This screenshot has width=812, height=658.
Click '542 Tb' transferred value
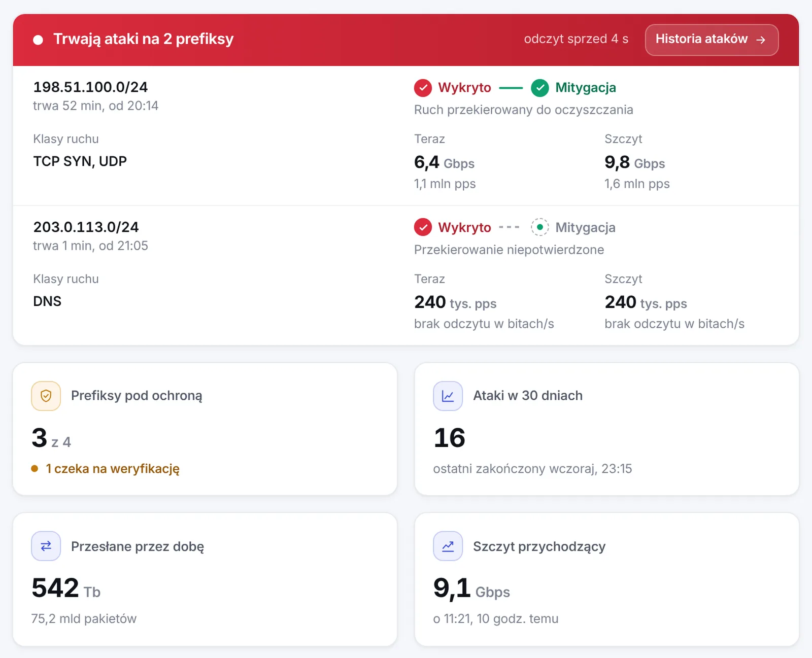66,588
